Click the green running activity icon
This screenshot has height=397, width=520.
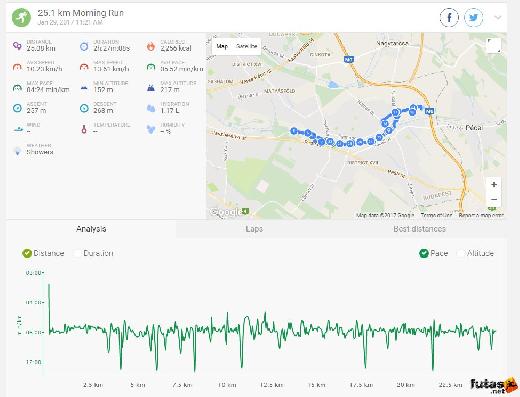tap(21, 17)
